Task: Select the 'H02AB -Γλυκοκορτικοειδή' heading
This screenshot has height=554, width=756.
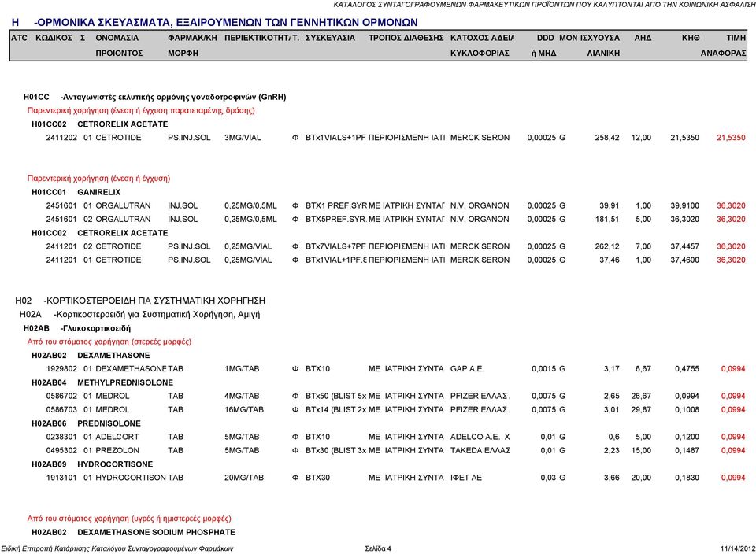Action: pyautogui.click(x=77, y=328)
